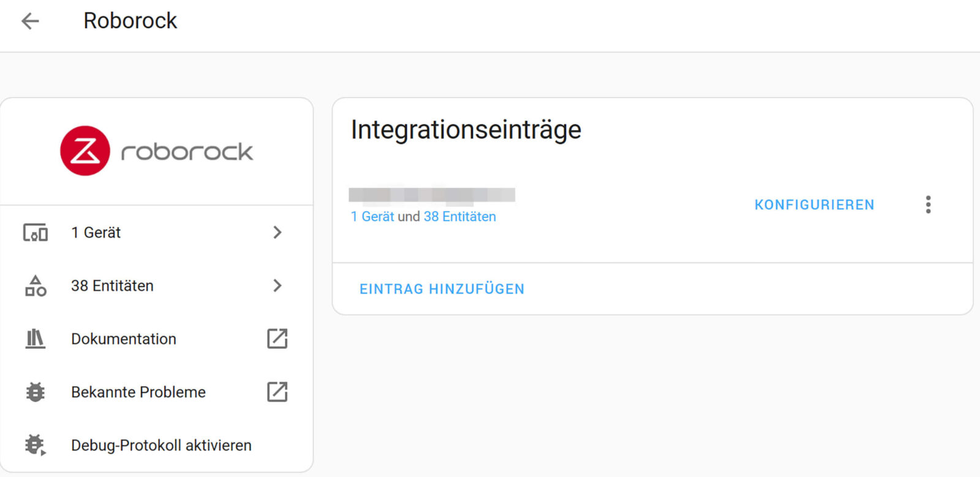Viewport: 980px width, 477px height.
Task: Open the external link icon for Bekannte Probleme
Action: pyautogui.click(x=277, y=392)
